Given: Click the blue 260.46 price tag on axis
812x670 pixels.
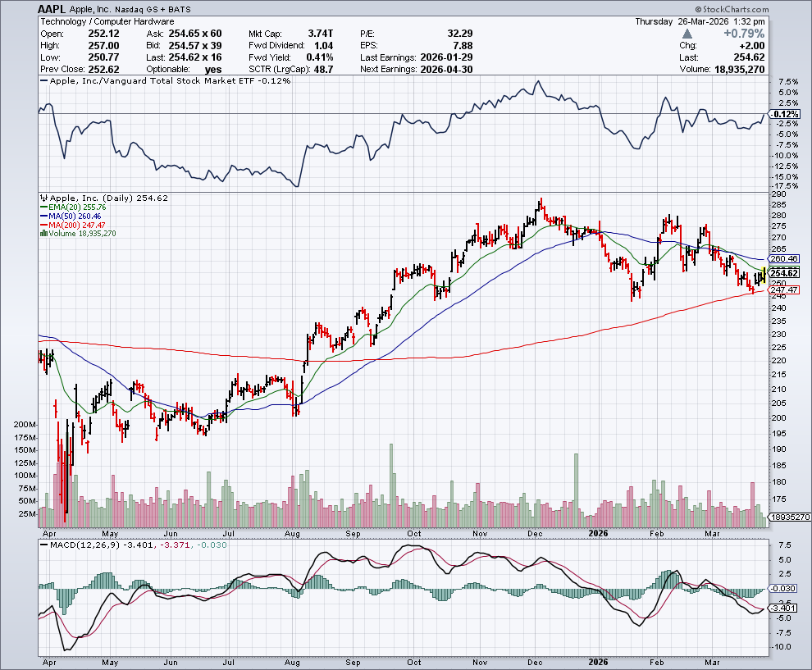Looking at the screenshot, I should click(x=782, y=258).
